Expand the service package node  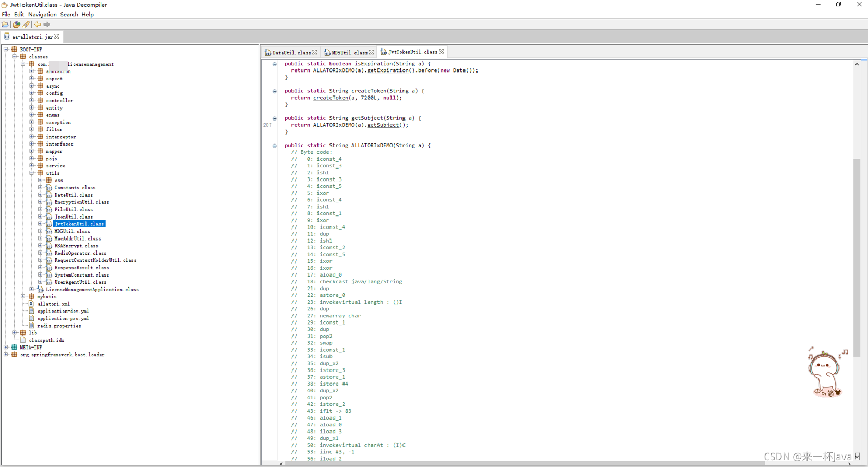pos(32,166)
